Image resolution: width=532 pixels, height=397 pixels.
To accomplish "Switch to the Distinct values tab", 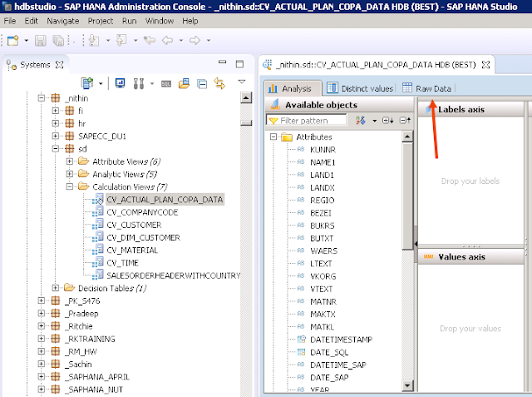I will 360,88.
